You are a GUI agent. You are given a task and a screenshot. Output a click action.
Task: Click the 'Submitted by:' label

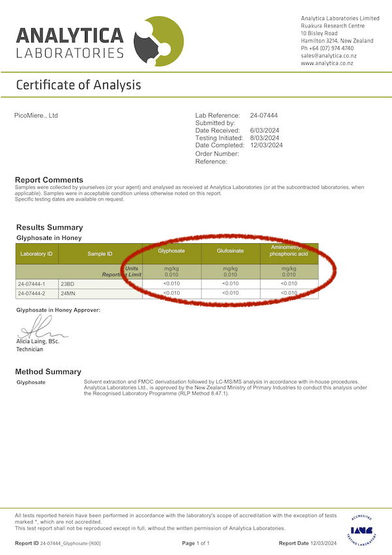[215, 123]
